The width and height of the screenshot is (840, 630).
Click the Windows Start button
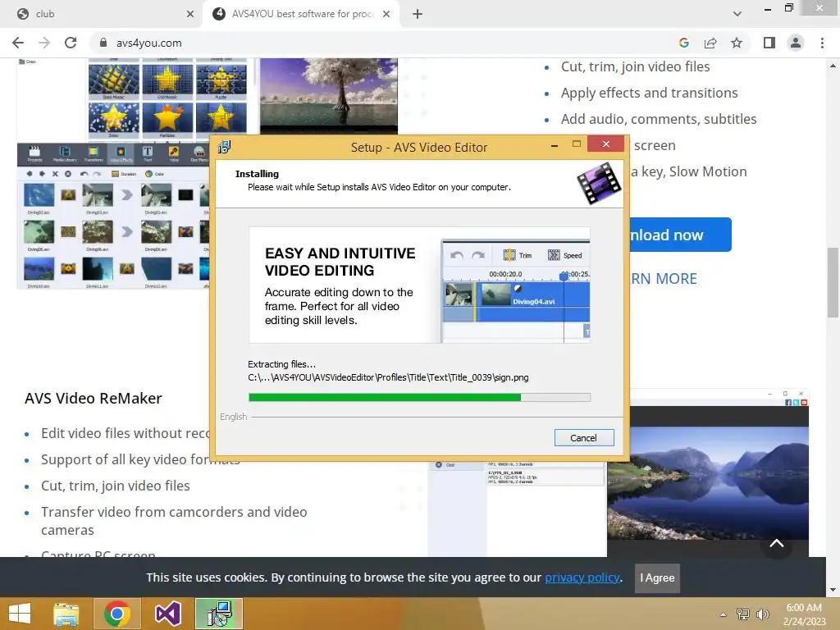tap(20, 614)
